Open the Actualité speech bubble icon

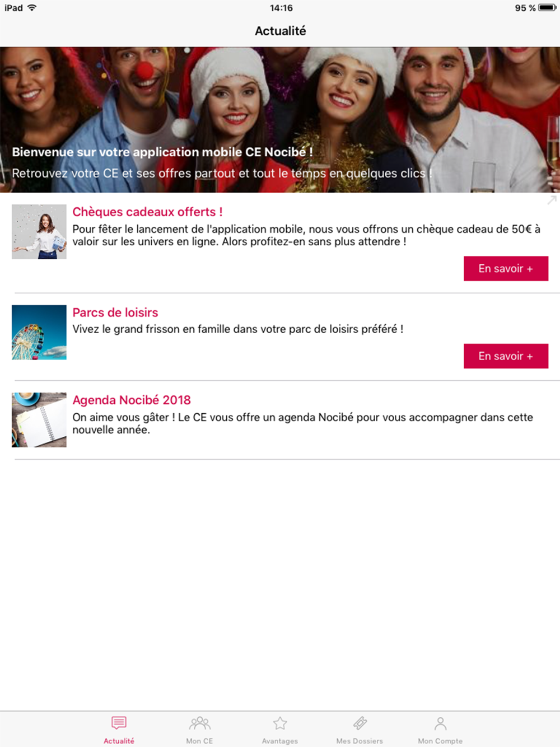[119, 723]
